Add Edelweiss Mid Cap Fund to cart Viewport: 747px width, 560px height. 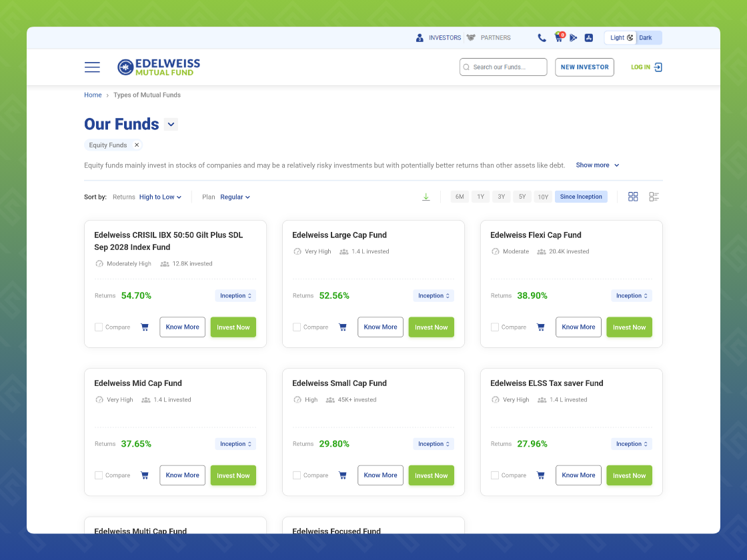(144, 475)
